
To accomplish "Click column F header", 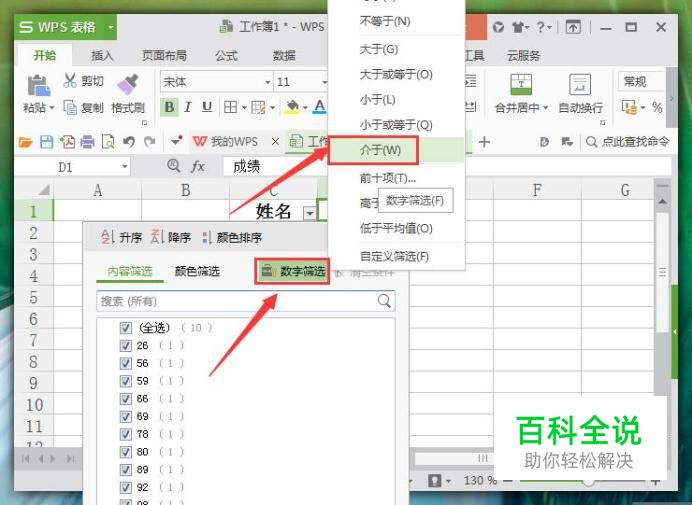I will 537,190.
